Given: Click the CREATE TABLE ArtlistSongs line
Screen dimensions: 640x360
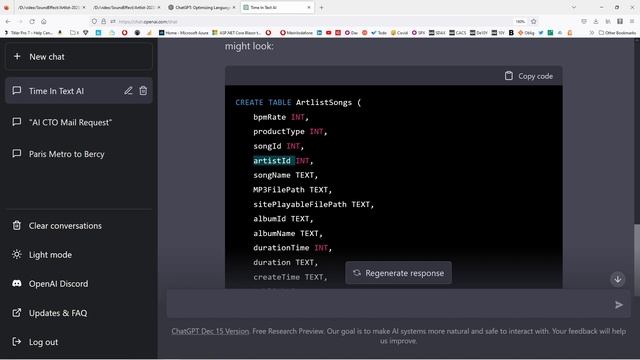Looking at the screenshot, I should (x=298, y=102).
